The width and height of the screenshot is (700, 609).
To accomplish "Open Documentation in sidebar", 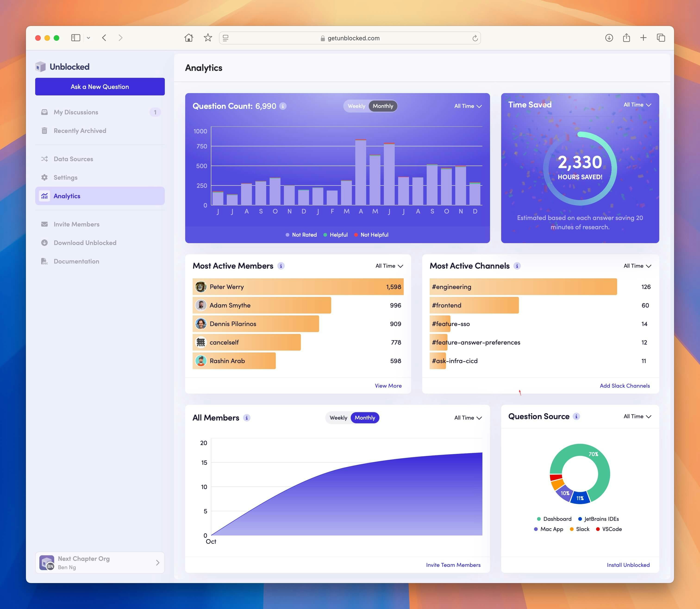I will [100, 261].
